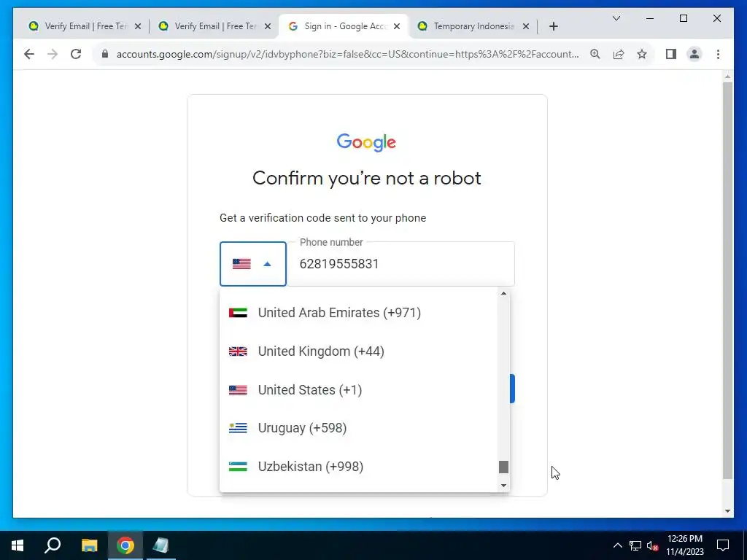
Task: Click the Chrome taskbar icon
Action: point(125,545)
